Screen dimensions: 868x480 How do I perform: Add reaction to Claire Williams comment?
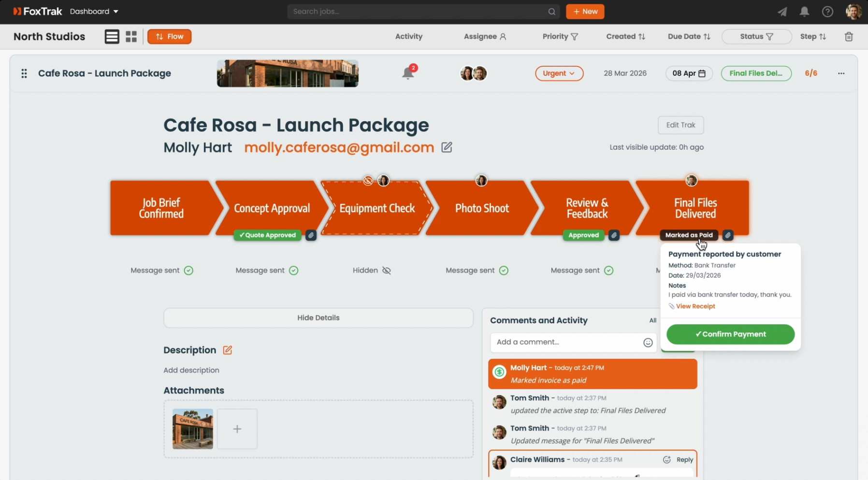(667, 460)
